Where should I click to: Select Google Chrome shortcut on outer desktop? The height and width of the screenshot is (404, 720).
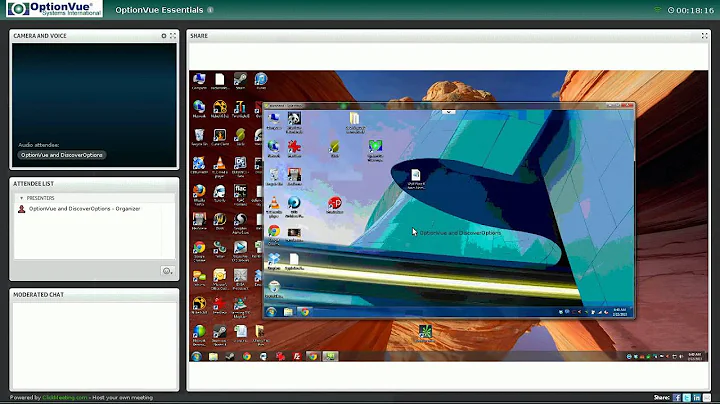point(199,251)
